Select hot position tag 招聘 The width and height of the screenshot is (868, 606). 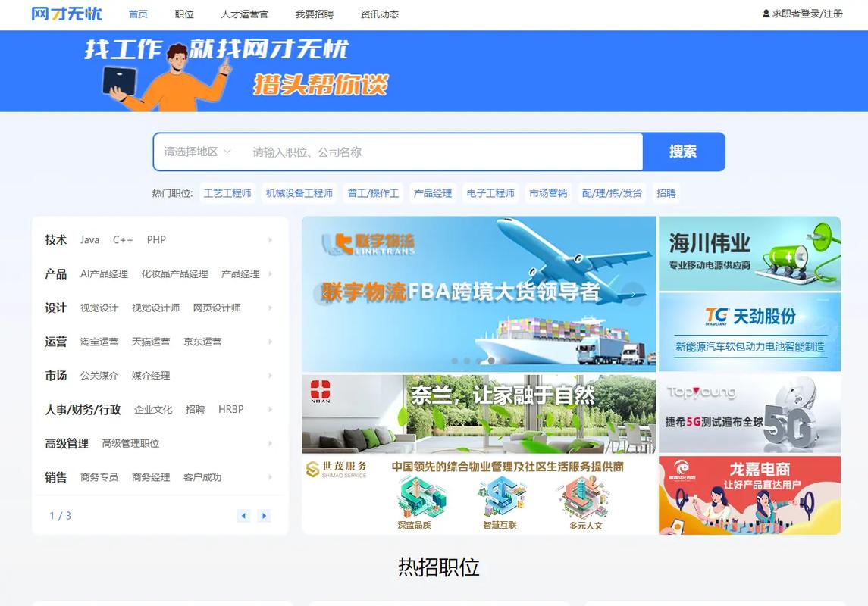click(666, 193)
